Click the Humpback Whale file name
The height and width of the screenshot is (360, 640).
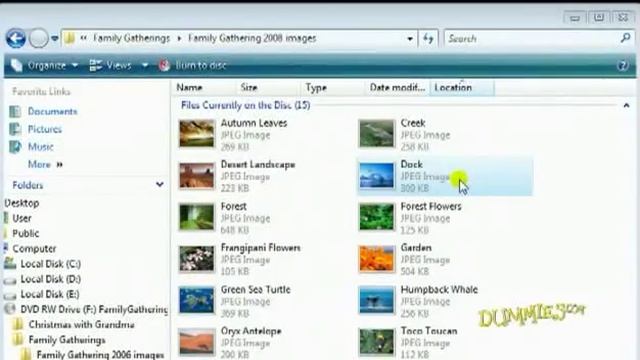pyautogui.click(x=439, y=289)
